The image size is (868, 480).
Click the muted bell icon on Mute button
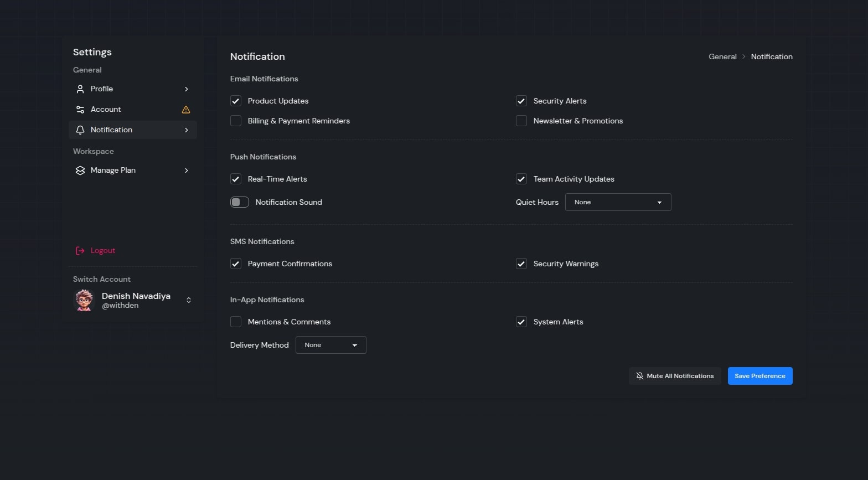point(640,376)
